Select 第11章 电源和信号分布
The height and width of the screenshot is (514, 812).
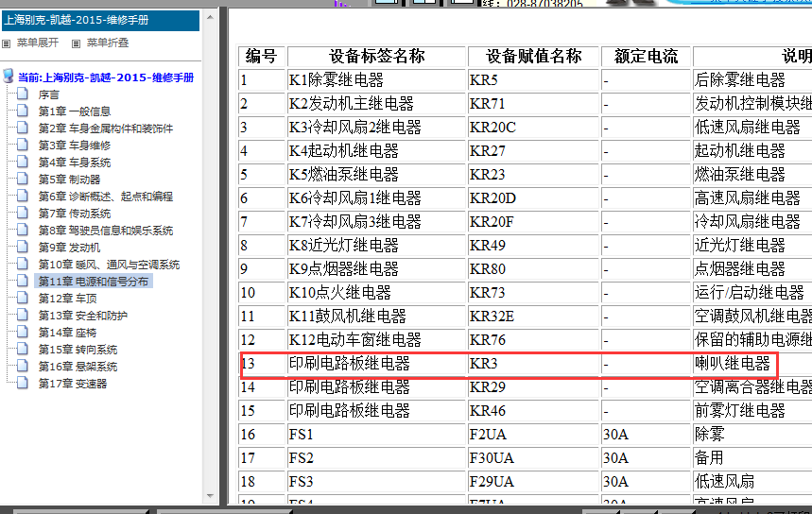tap(94, 282)
